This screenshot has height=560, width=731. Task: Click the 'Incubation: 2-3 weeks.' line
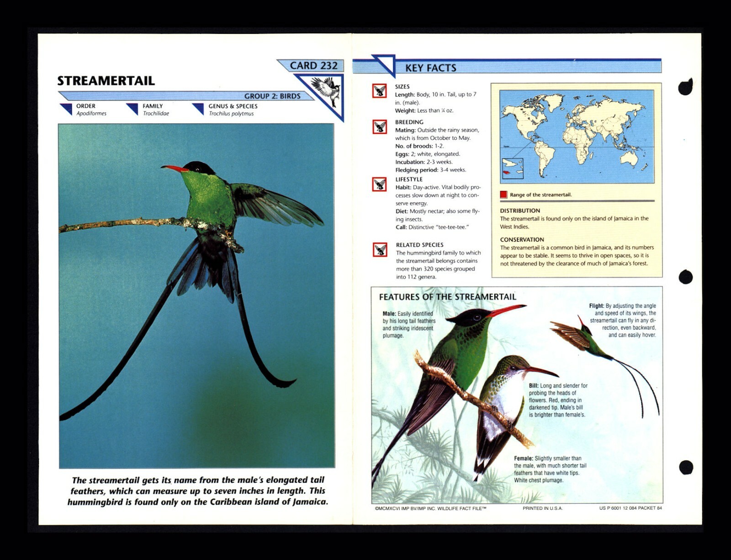(x=424, y=162)
